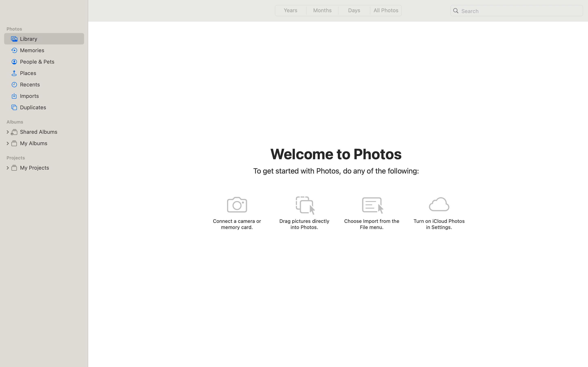Click Choose Import from the File menu text
Screen dimensions: 588x367
[372, 224]
